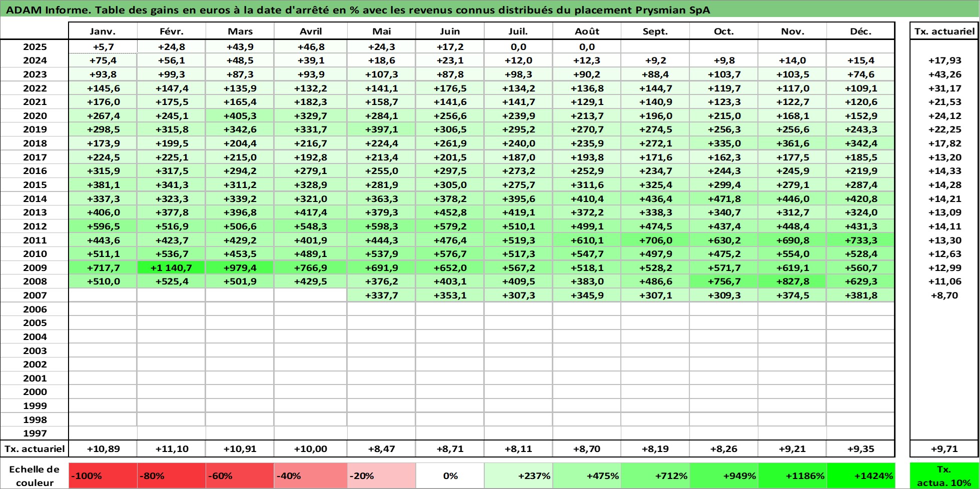
Task: Select the +237% color scale swatch
Action: coord(518,475)
